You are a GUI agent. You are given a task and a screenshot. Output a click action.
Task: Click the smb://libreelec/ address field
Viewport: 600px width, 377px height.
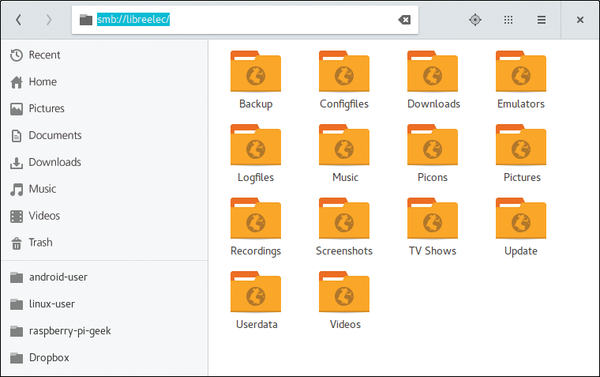[245, 20]
